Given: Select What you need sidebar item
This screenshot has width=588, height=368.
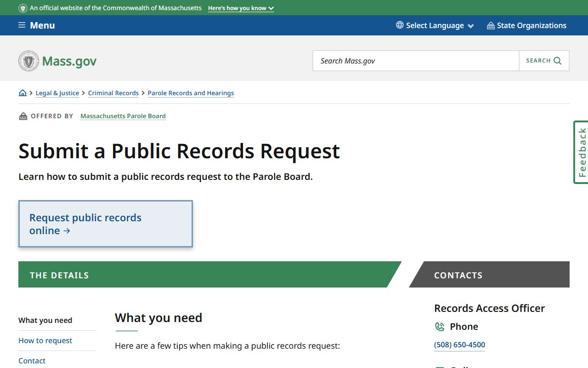Looking at the screenshot, I should click(45, 320).
